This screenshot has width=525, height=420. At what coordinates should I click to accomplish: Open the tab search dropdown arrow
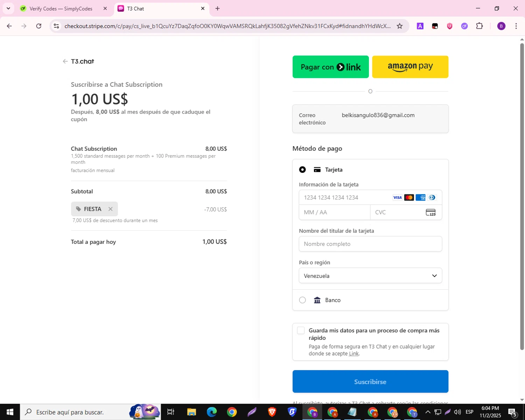point(8,8)
